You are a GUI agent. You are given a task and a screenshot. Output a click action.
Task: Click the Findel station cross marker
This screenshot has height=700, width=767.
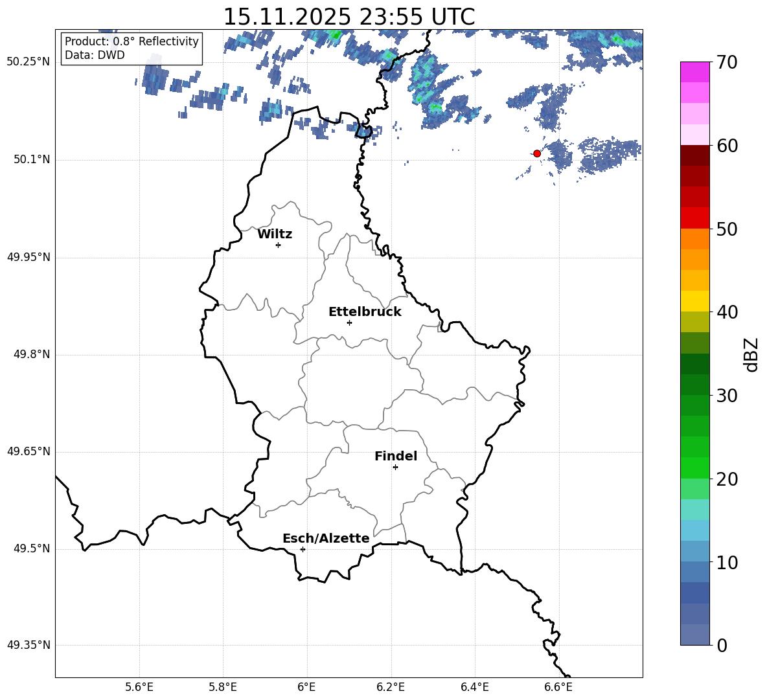point(395,468)
